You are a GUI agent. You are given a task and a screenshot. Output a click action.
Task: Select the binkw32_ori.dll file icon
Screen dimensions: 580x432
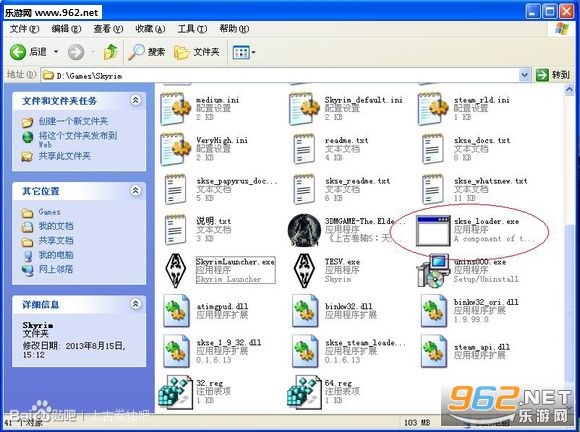coord(434,311)
